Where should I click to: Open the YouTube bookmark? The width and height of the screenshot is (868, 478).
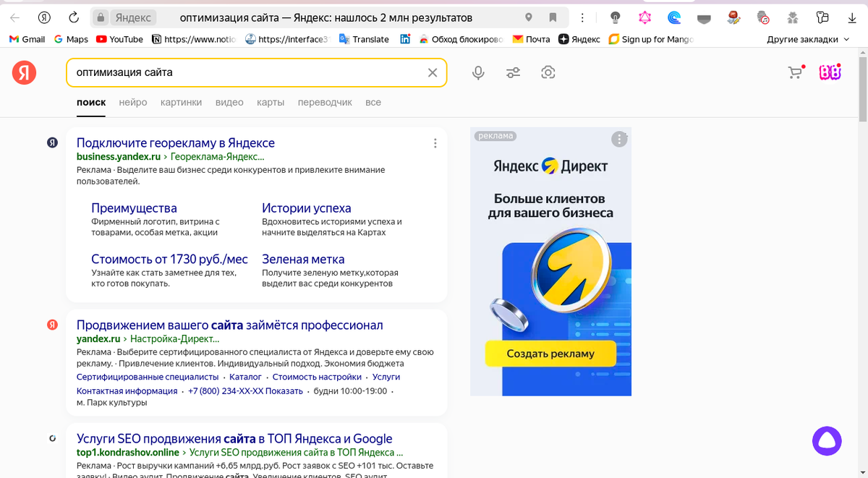pos(119,39)
